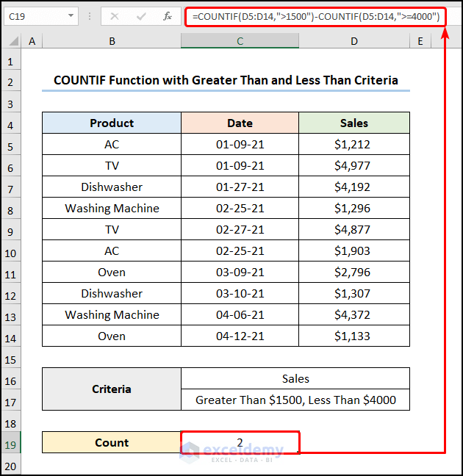Select sales value $4,192

click(354, 187)
